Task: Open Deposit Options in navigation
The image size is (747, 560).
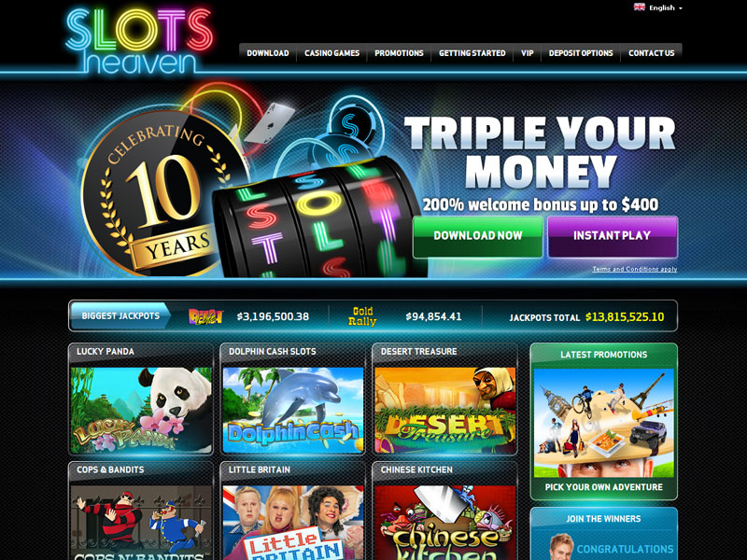Action: click(581, 53)
